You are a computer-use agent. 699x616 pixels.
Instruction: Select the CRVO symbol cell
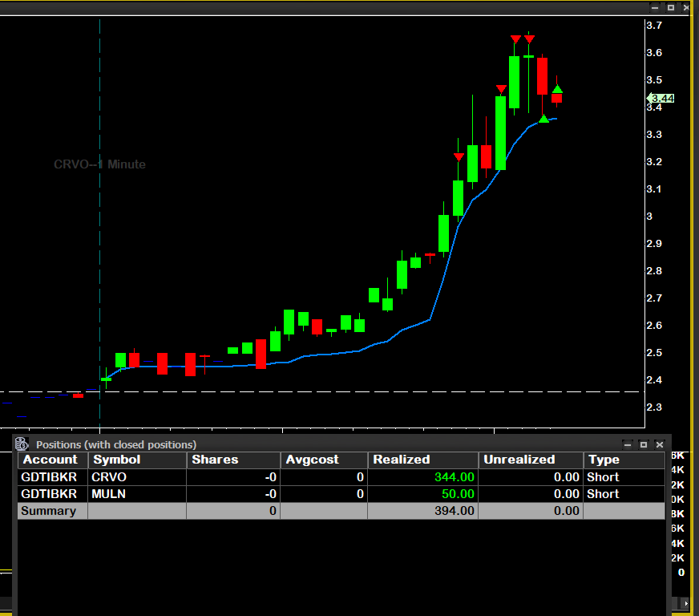[137, 477]
